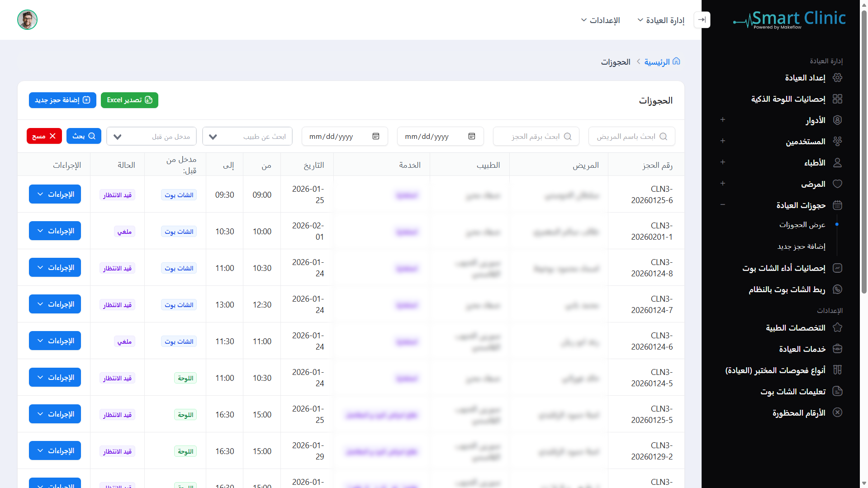Click اللوحة badge for CLN3-20260124-5

pos(185,378)
